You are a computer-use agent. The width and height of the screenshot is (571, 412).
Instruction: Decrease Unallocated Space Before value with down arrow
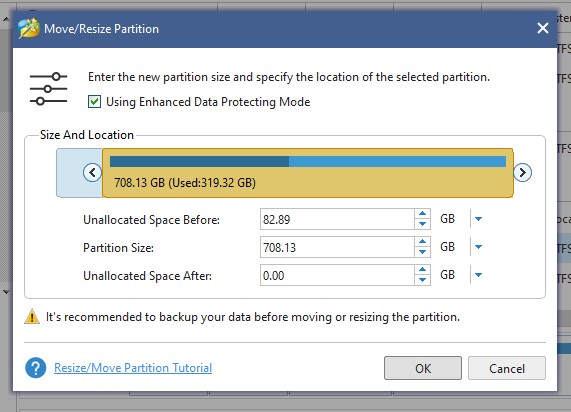(422, 224)
